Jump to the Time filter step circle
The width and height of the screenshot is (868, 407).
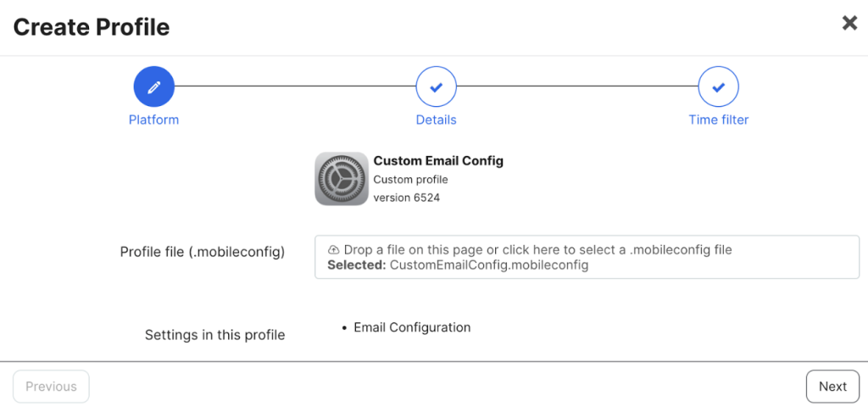(719, 87)
